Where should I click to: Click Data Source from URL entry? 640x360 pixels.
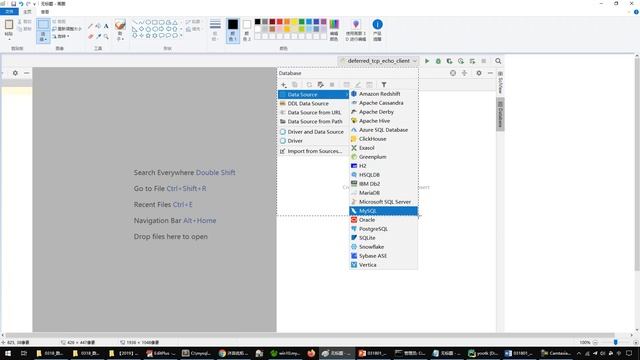[x=313, y=113]
